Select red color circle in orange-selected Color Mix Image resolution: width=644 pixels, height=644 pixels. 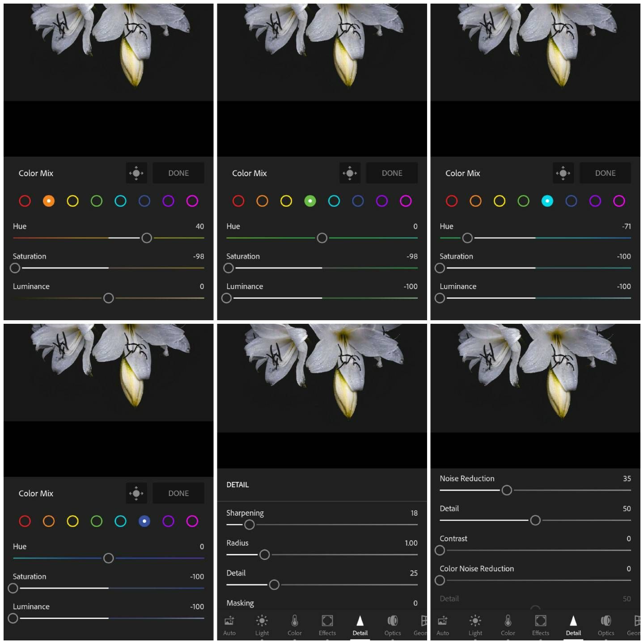[x=25, y=201]
